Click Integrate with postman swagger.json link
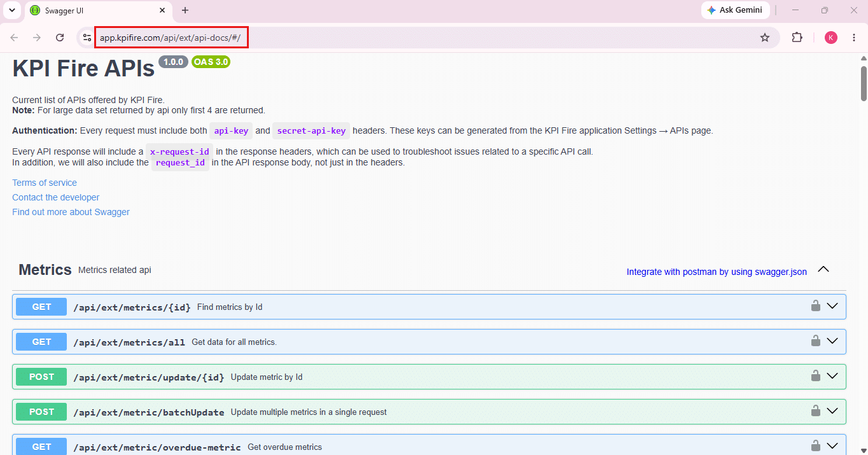Image resolution: width=868 pixels, height=455 pixels. [717, 272]
